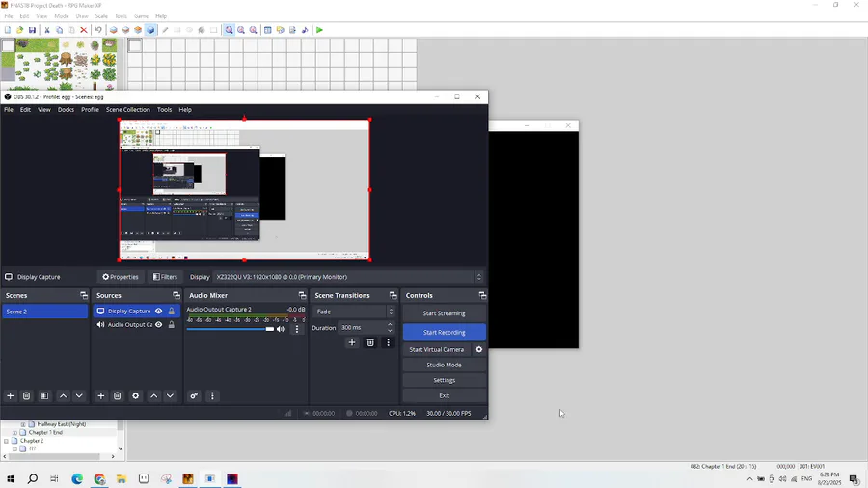The width and height of the screenshot is (868, 488).
Task: Click the New Project icon in RPG Maker toolbar
Action: point(8,30)
